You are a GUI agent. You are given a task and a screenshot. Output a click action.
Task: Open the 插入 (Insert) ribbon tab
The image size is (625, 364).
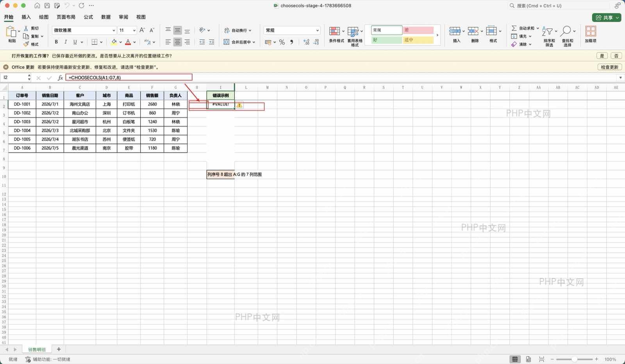pos(26,17)
